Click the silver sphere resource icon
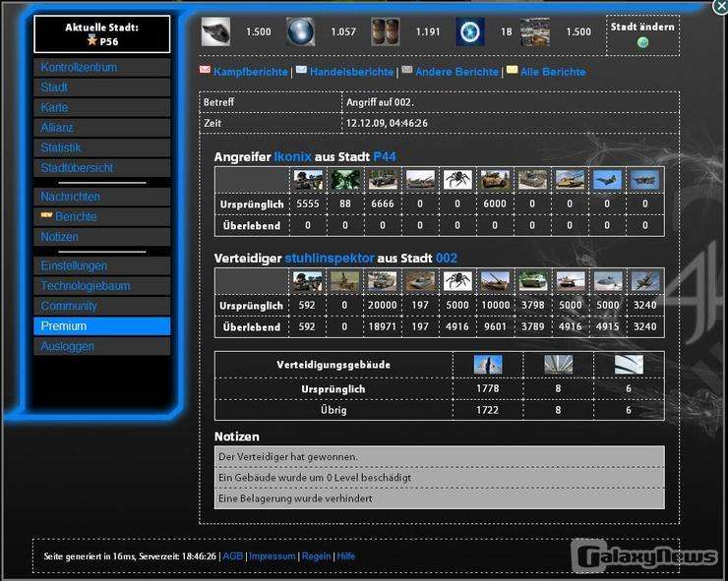This screenshot has height=581, width=728. (300, 31)
